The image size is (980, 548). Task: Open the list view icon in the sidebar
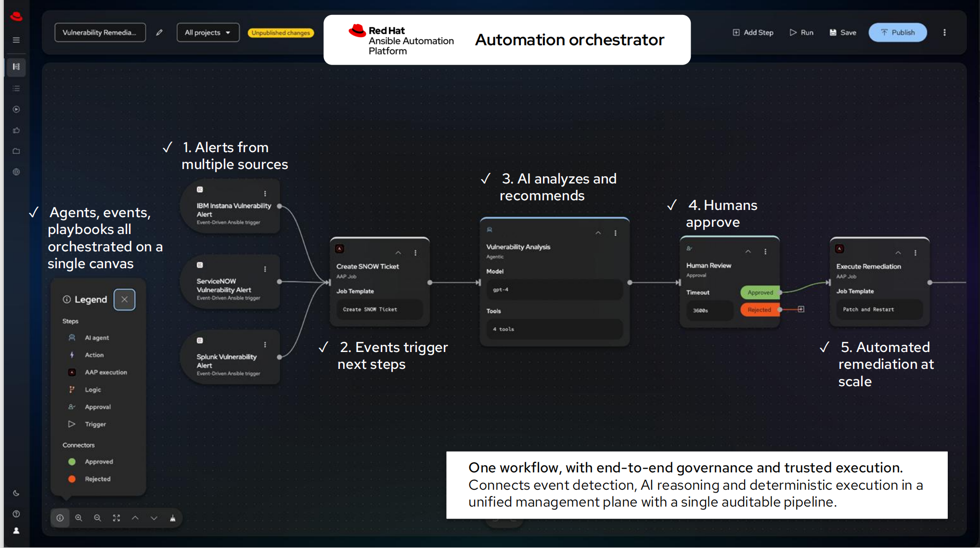click(16, 89)
